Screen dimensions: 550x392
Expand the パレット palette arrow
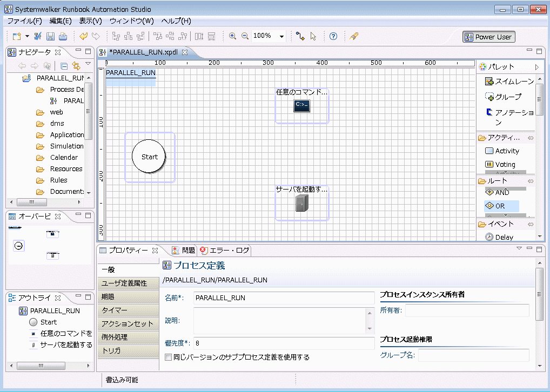536,67
